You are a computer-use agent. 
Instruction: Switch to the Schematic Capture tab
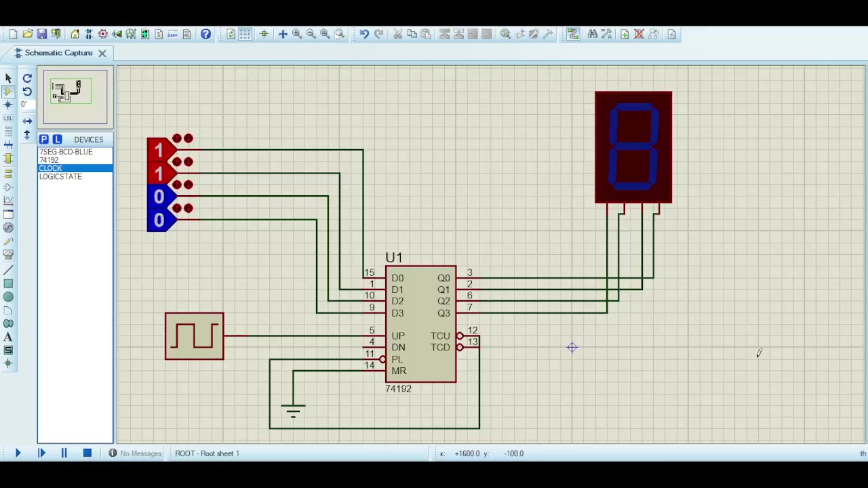pyautogui.click(x=58, y=53)
